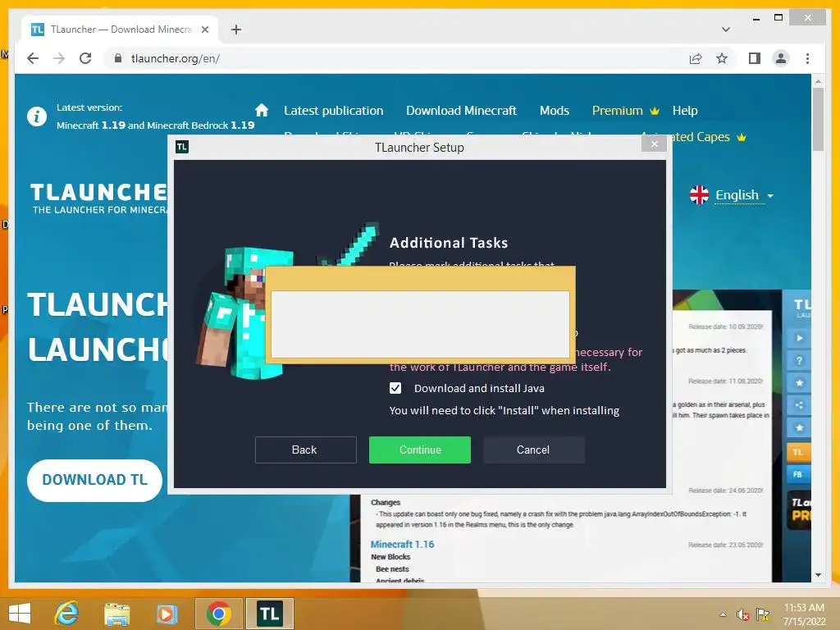Click the Back button in TLauncher Setup
Screen dimensions: 840x630
(305, 450)
